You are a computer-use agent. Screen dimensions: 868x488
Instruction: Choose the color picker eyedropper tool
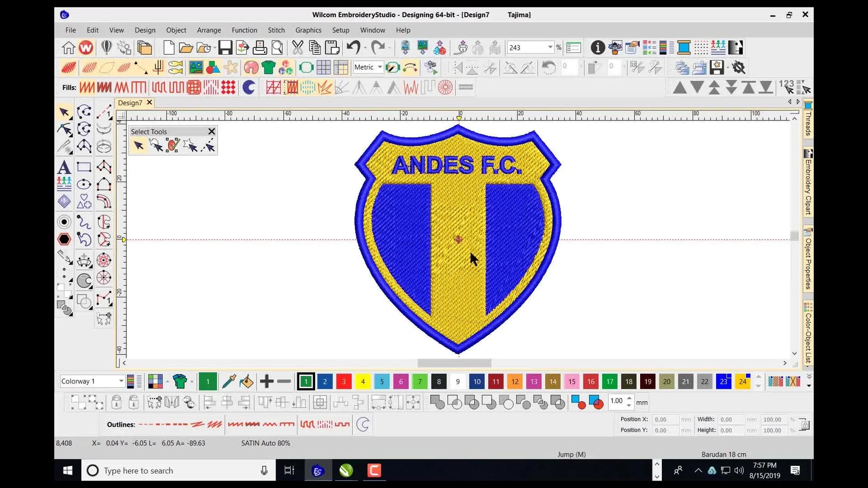pyautogui.click(x=228, y=382)
